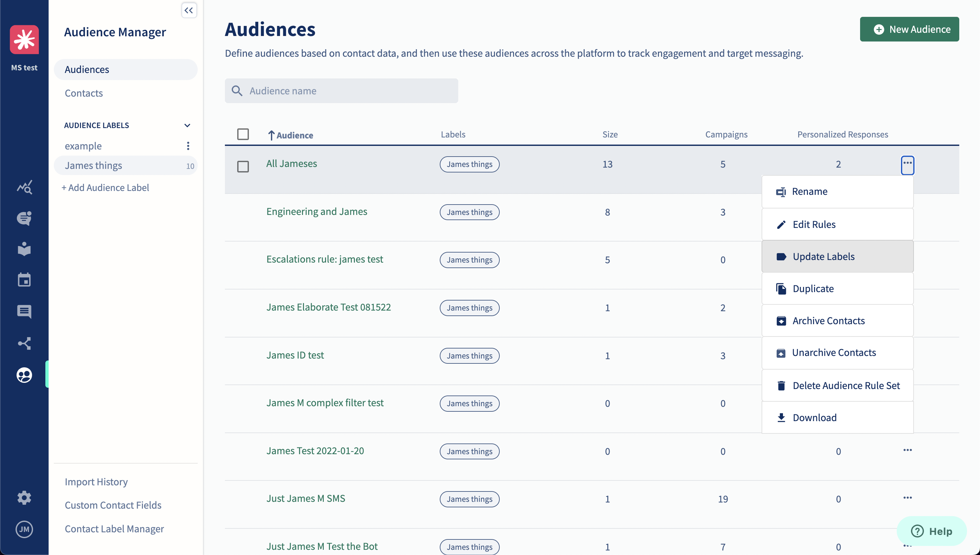Open the All Jameses audience
The width and height of the screenshot is (980, 555).
click(x=291, y=163)
